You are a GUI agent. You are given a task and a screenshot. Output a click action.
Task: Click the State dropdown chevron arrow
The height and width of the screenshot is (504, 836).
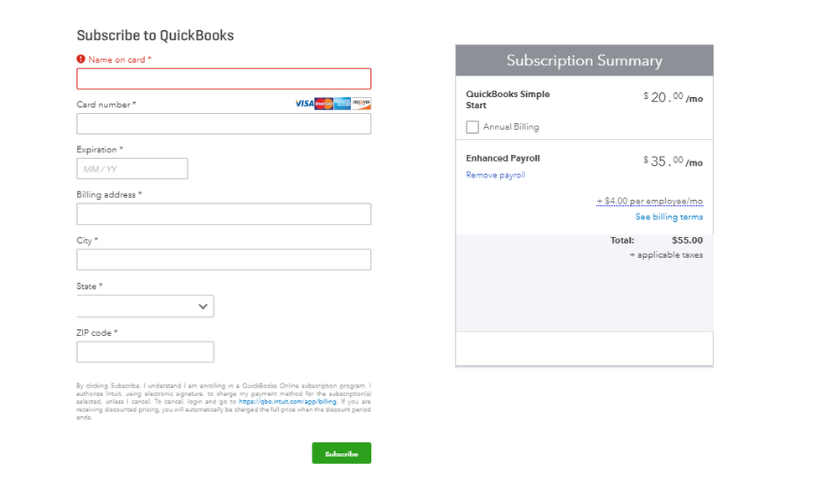pos(203,306)
